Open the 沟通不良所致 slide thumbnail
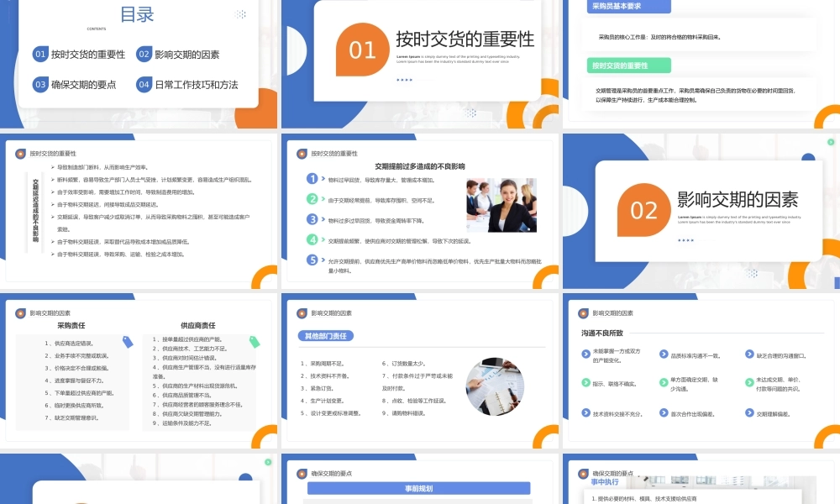Image resolution: width=840 pixels, height=504 pixels. point(701,370)
